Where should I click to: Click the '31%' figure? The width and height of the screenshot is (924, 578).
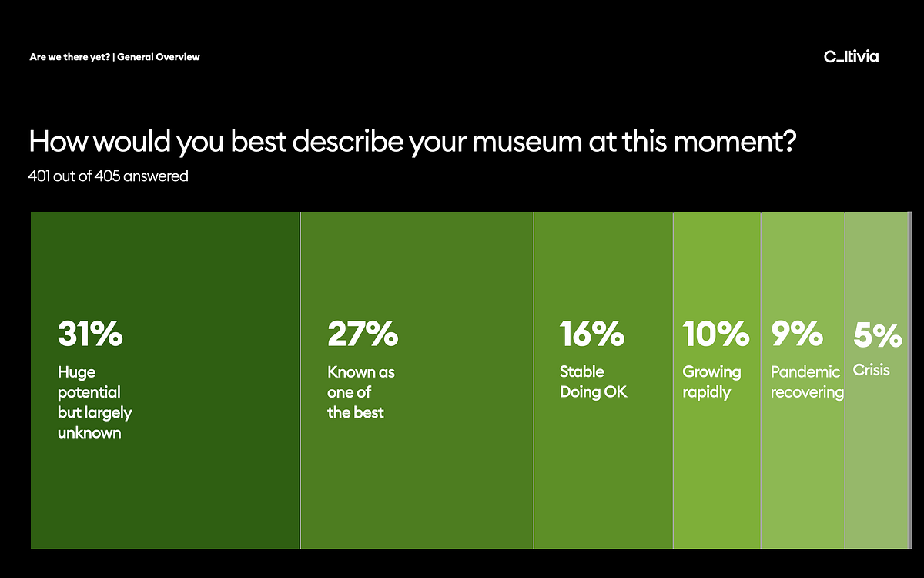coord(90,334)
